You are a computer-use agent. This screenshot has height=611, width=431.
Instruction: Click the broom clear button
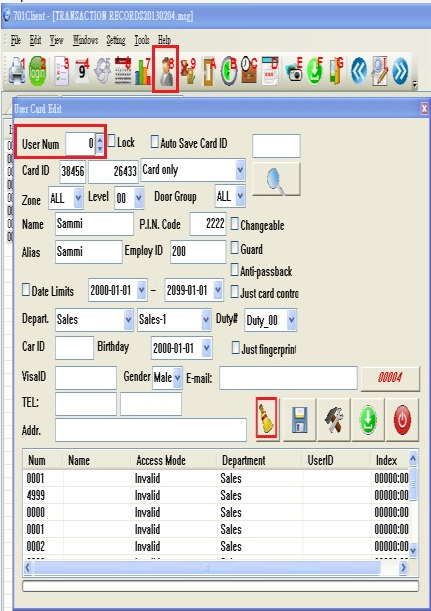coord(267,419)
